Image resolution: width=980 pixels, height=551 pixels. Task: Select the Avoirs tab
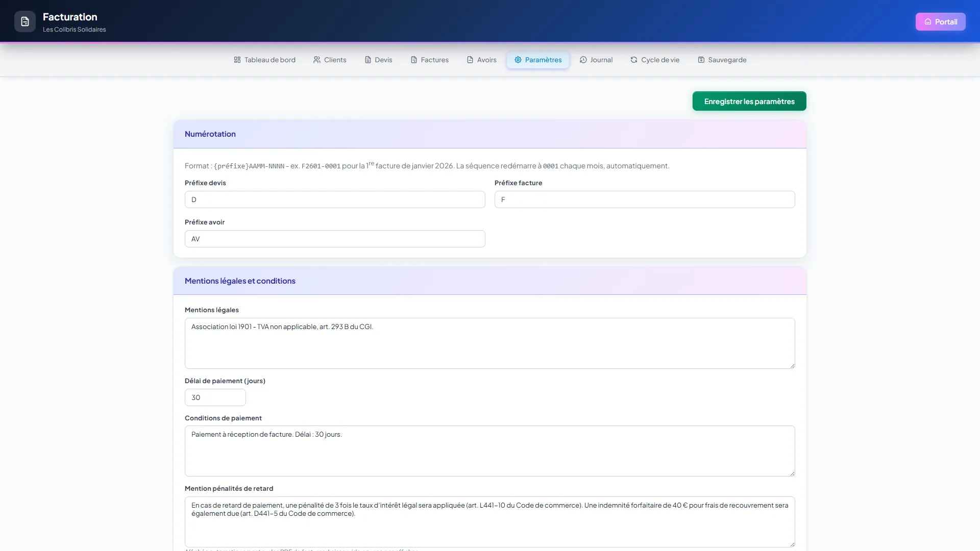point(481,60)
